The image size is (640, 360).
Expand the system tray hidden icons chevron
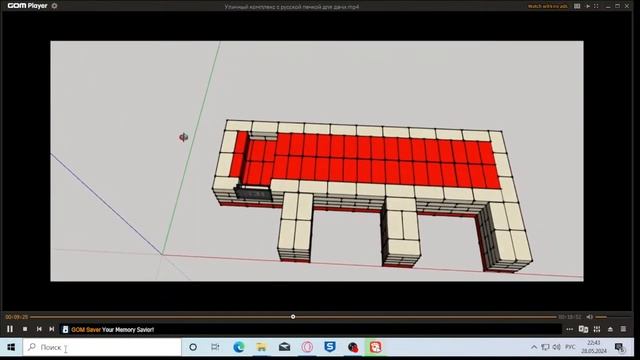coord(534,347)
